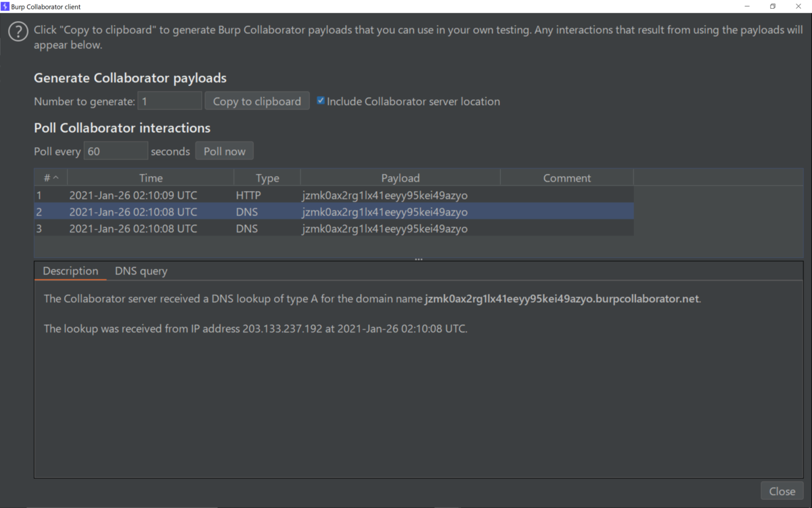The image size is (812, 508).
Task: Click row 2 time cell
Action: [151, 212]
